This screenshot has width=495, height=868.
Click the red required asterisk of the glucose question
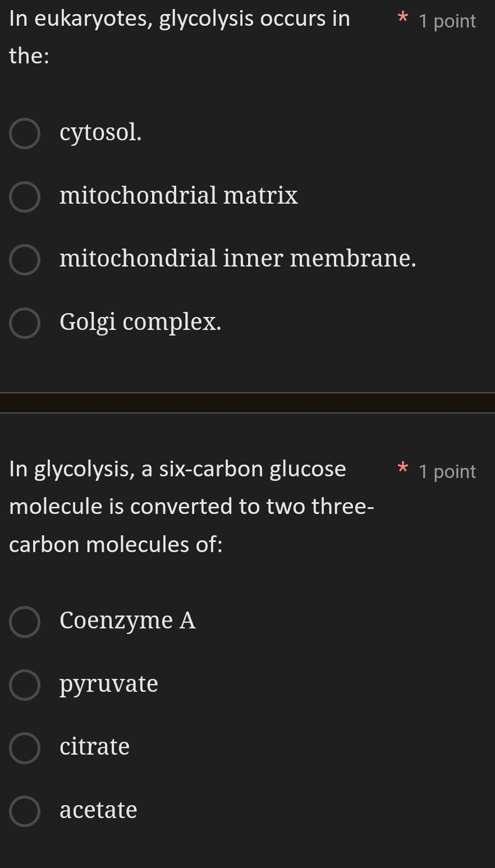pos(402,467)
